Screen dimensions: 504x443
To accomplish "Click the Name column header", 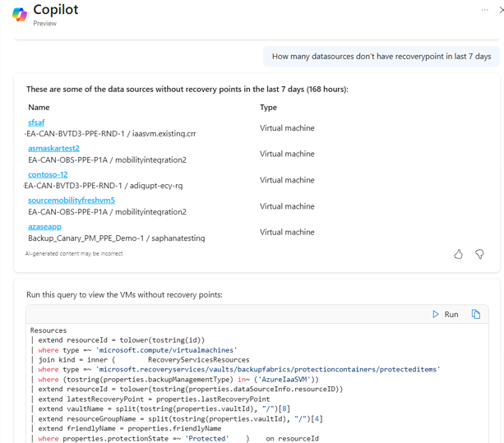I will tap(39, 107).
